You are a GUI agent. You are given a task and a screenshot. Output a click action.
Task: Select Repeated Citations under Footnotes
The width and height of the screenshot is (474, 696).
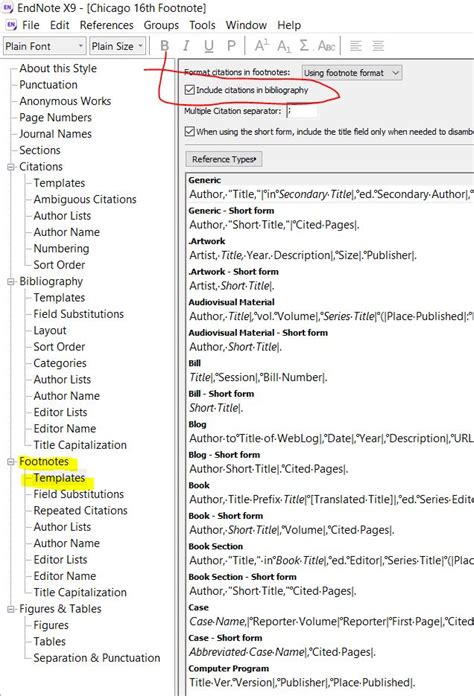click(80, 510)
